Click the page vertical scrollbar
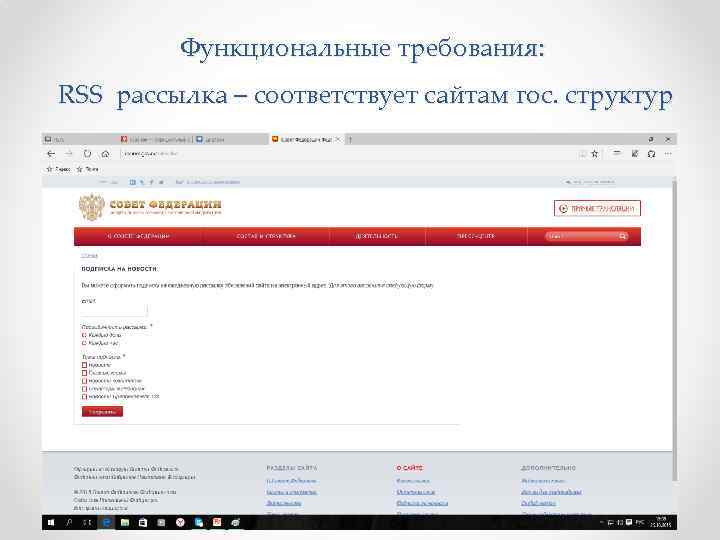The image size is (720, 540). (x=674, y=331)
